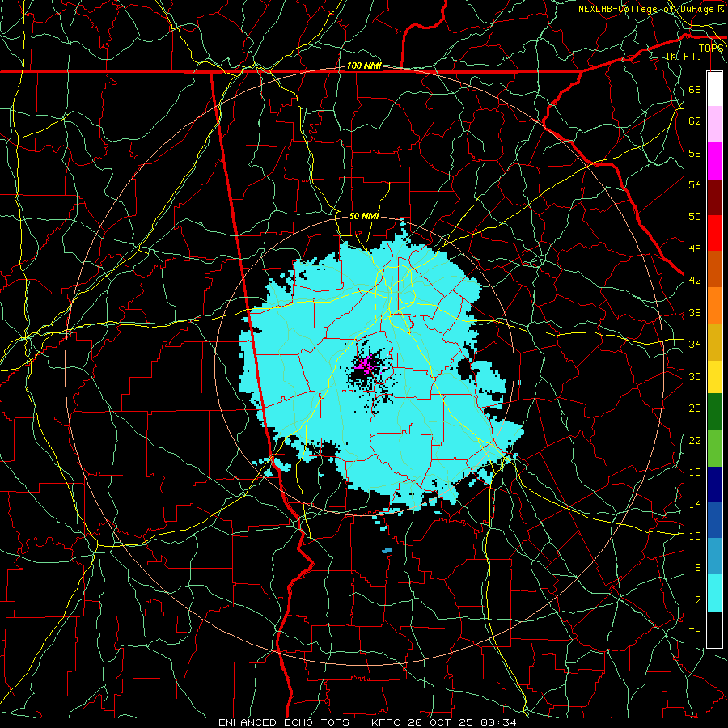
Task: Click the 6 legend value
Action: (697, 568)
